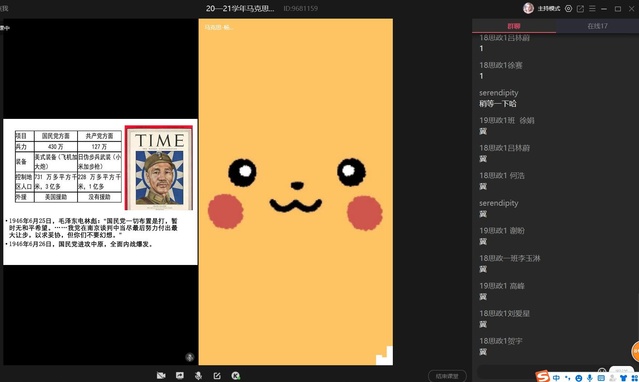Click the chat sender name 18思政1 何浩
The image size is (639, 382).
(x=502, y=176)
